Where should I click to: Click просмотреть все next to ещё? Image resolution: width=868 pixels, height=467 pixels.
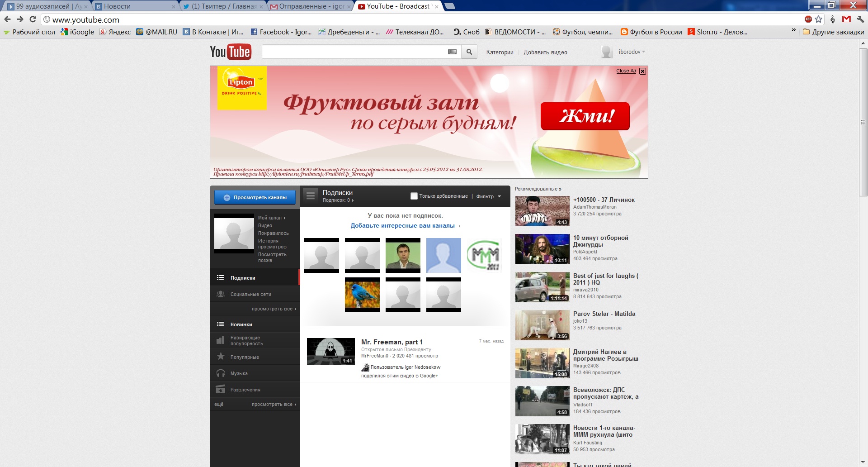tap(274, 404)
